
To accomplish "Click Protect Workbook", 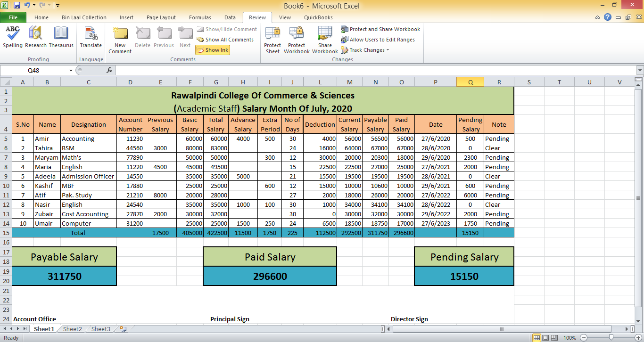I will pyautogui.click(x=297, y=40).
